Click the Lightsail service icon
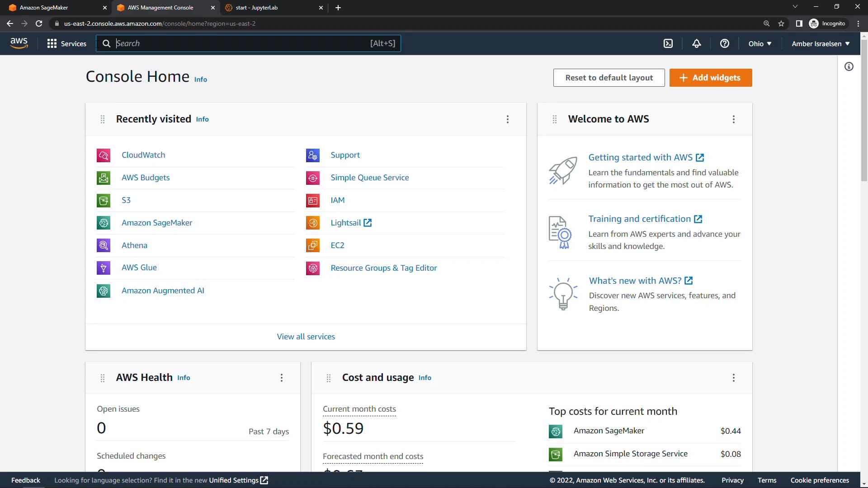Viewport: 868px width, 488px height. pos(313,223)
